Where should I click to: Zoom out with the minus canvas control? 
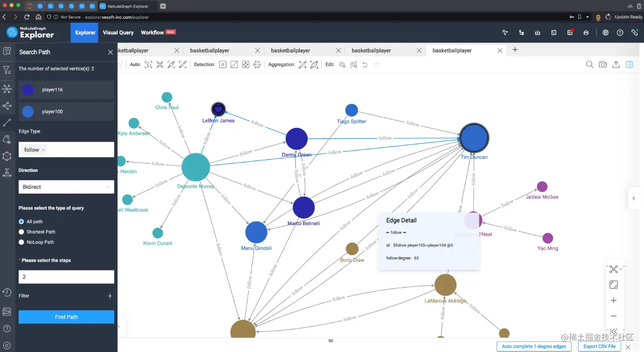pos(614,316)
